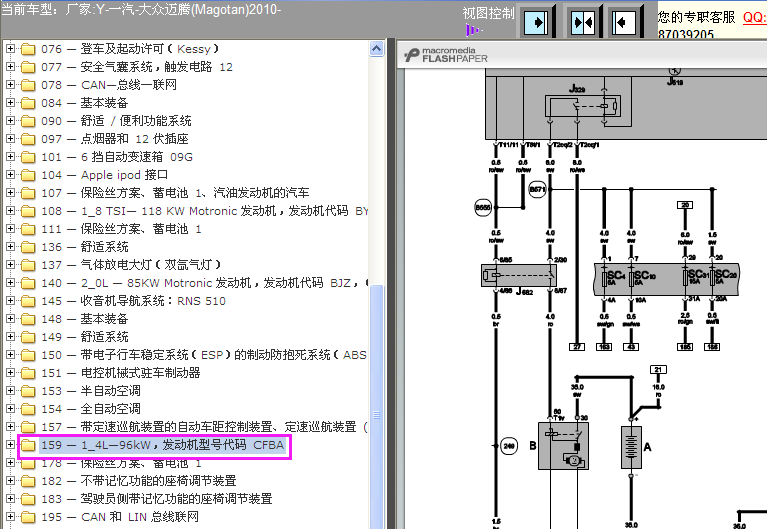
Task: Click the folder icon for 078 CAN—总线—联网
Action: [x=27, y=85]
